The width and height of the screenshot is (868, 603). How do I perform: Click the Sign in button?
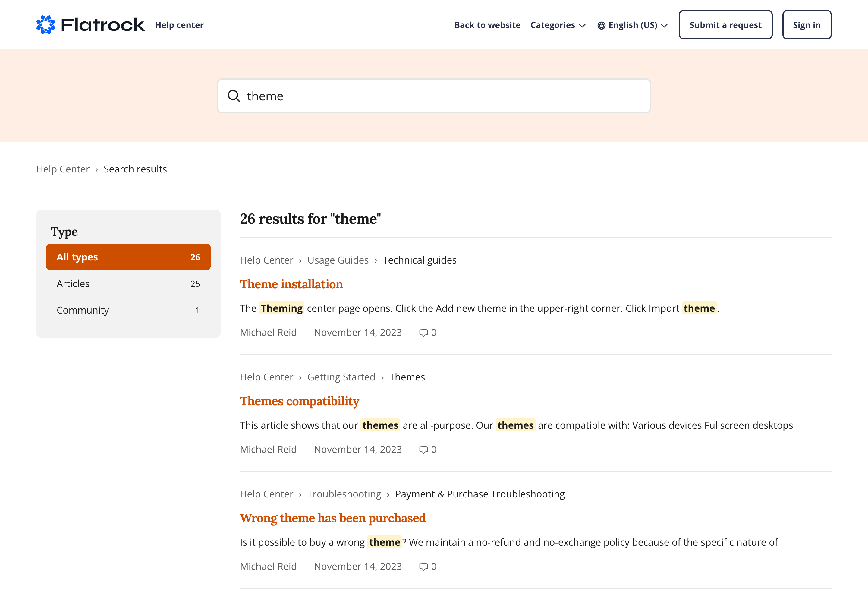pyautogui.click(x=807, y=25)
